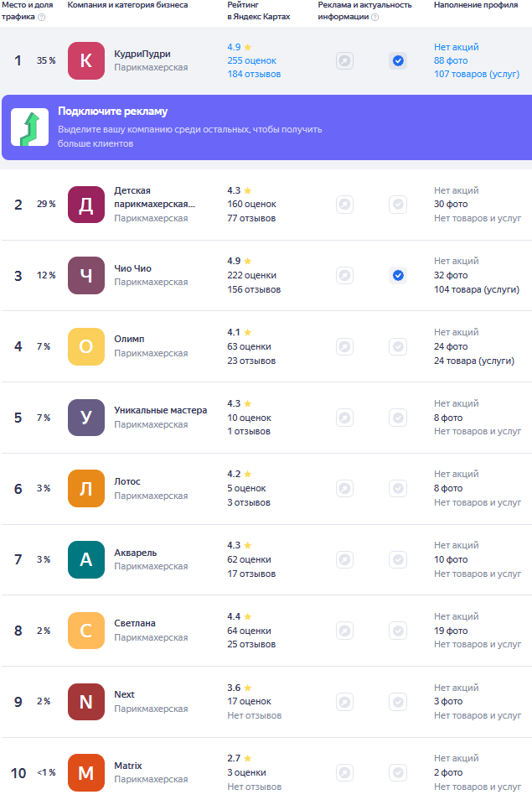The image size is (532, 805).
Task: Click the 'Лотос' company name
Action: click(x=127, y=481)
